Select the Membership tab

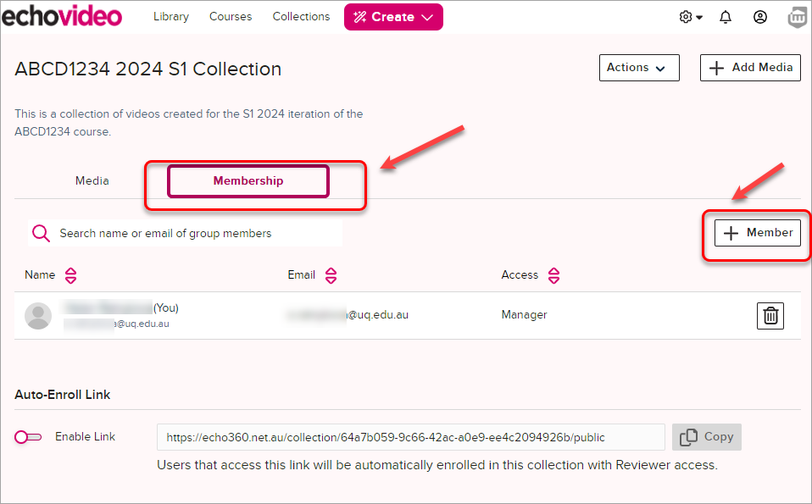(x=247, y=181)
